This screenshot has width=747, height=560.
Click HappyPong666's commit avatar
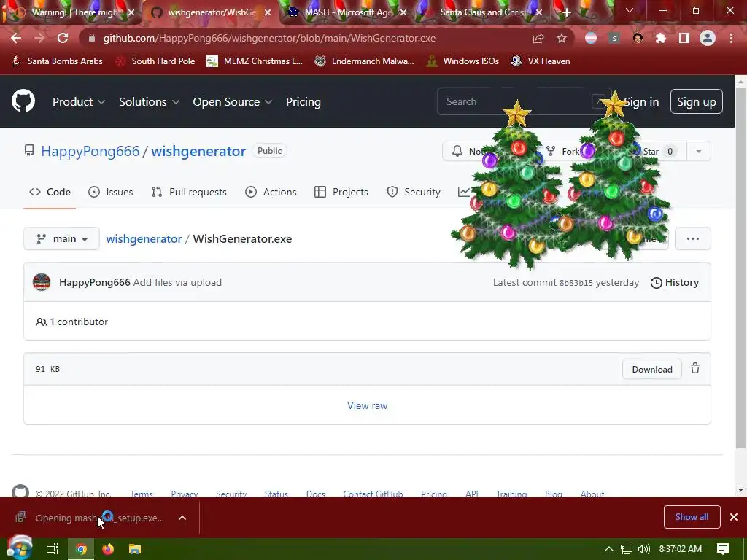click(42, 282)
